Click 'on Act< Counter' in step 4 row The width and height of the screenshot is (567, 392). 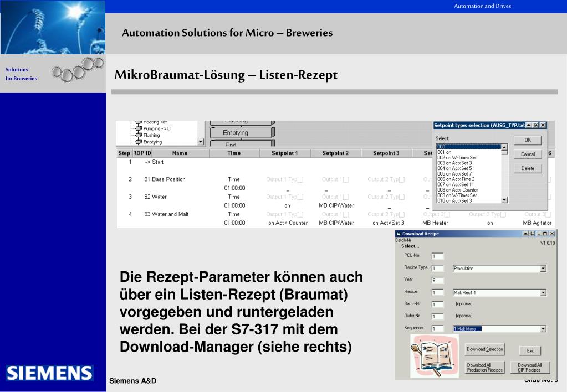(288, 223)
